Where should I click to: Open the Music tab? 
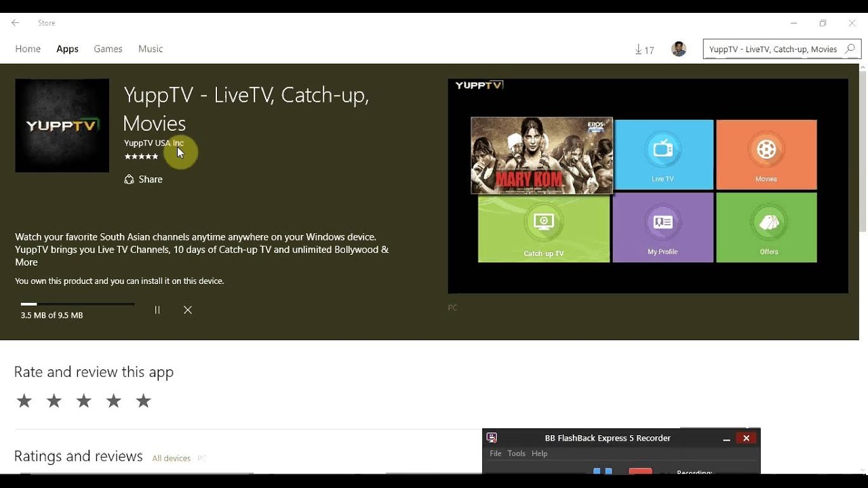tap(151, 49)
